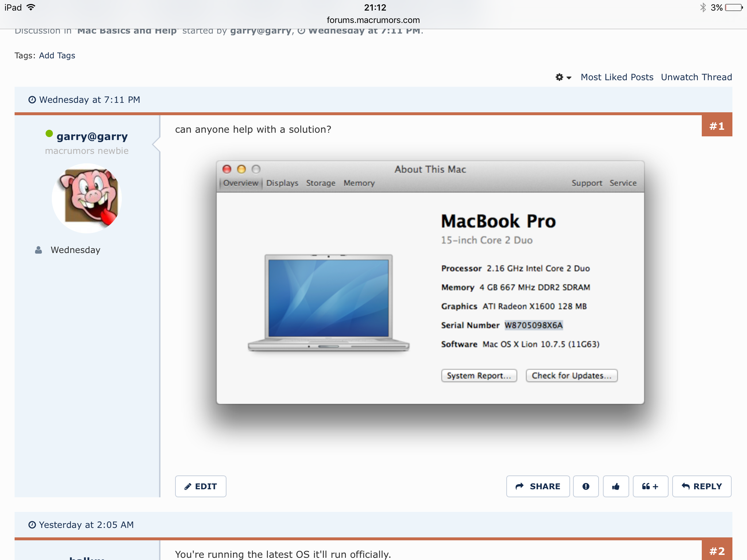Click the user join date 'Wednesday'
The height and width of the screenshot is (560, 747).
pos(76,250)
